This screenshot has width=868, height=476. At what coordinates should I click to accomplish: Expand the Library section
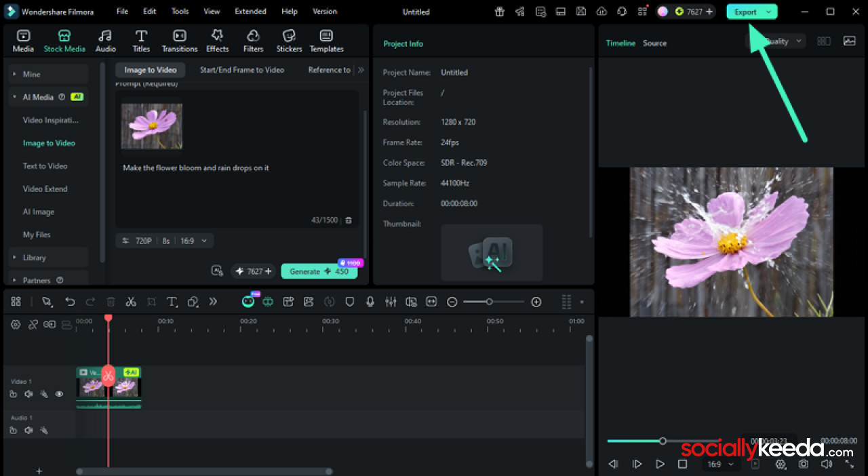(x=47, y=258)
